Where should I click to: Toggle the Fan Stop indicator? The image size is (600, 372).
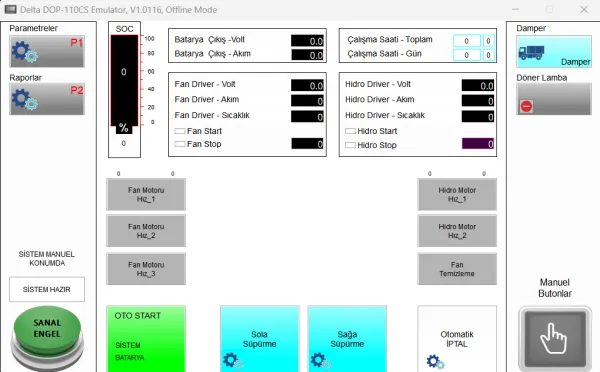(180, 144)
